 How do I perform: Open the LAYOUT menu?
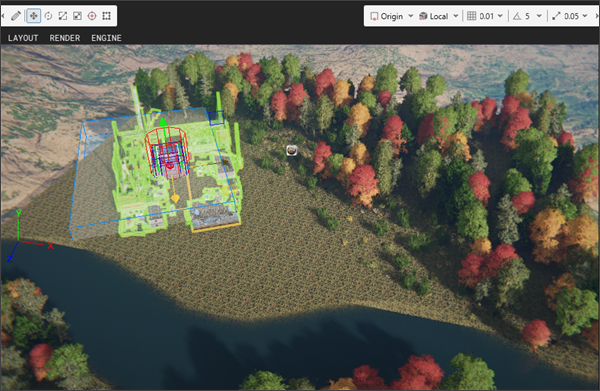(23, 38)
